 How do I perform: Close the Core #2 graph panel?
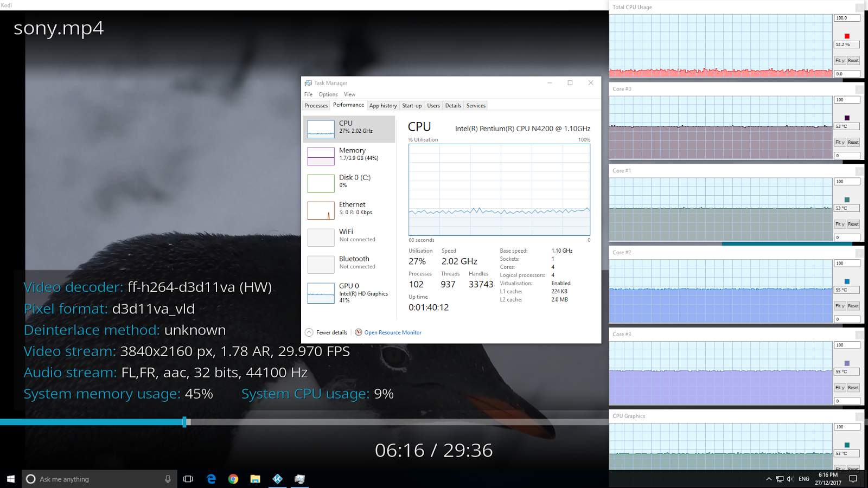(x=859, y=253)
